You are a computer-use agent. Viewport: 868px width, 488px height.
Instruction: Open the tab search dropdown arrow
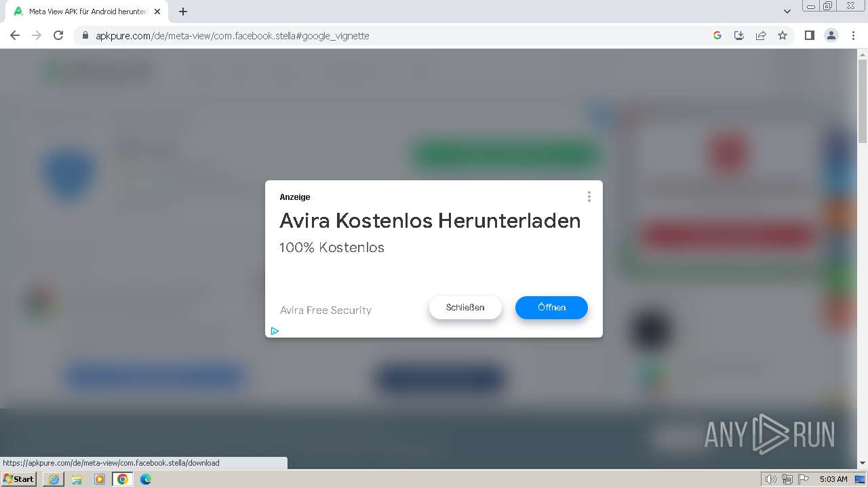coord(787,12)
